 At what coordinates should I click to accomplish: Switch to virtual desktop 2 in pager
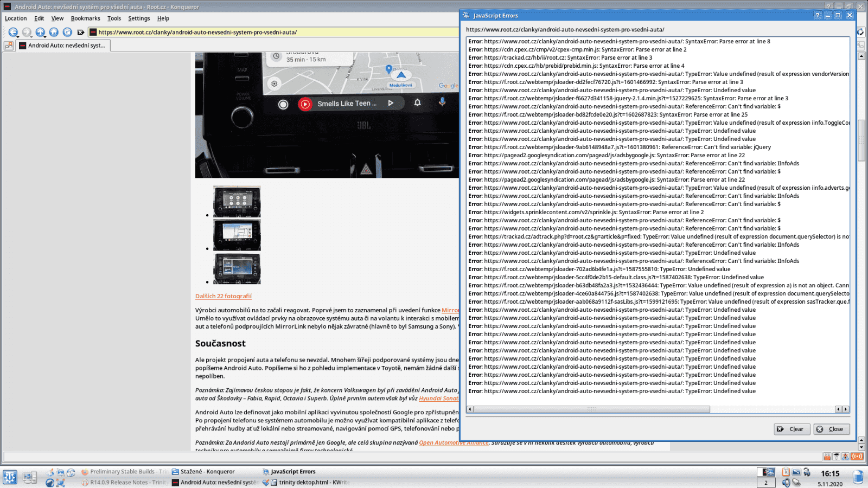(x=766, y=483)
